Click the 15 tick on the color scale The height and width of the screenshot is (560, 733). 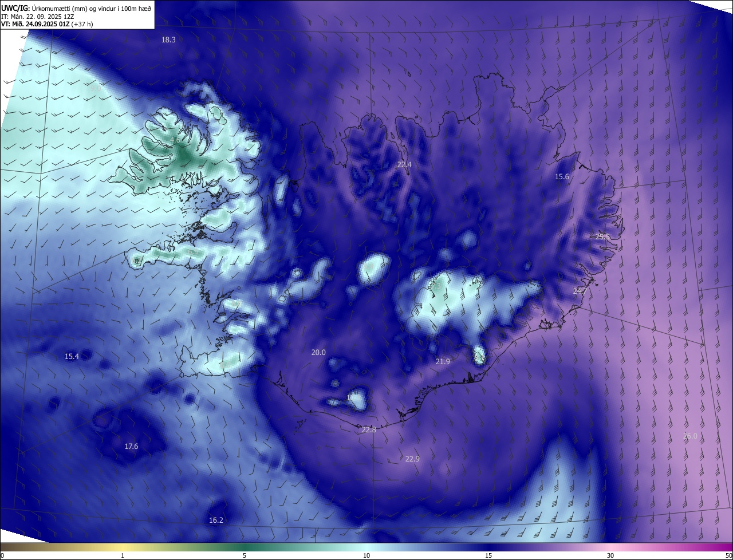click(488, 556)
